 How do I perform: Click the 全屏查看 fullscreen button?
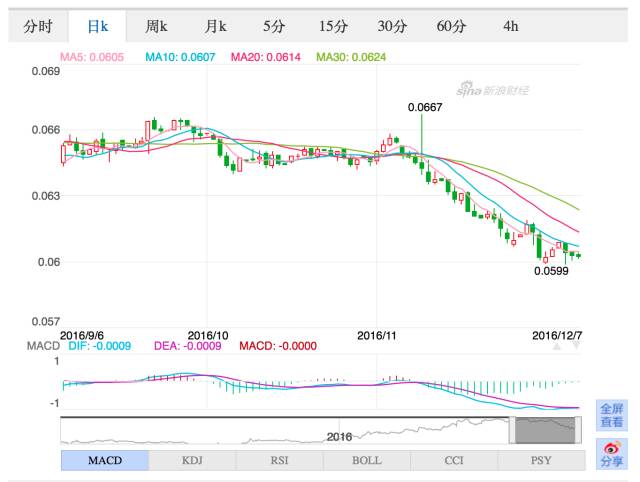coord(610,415)
